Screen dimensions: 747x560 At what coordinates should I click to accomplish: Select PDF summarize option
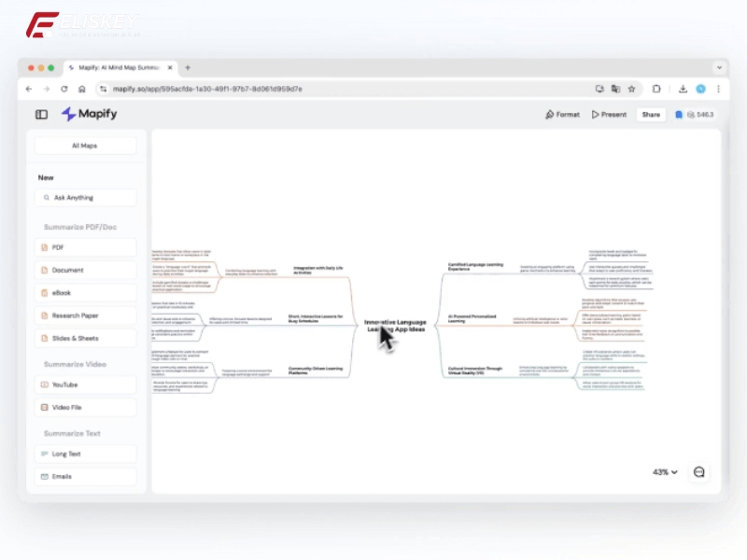(x=85, y=247)
